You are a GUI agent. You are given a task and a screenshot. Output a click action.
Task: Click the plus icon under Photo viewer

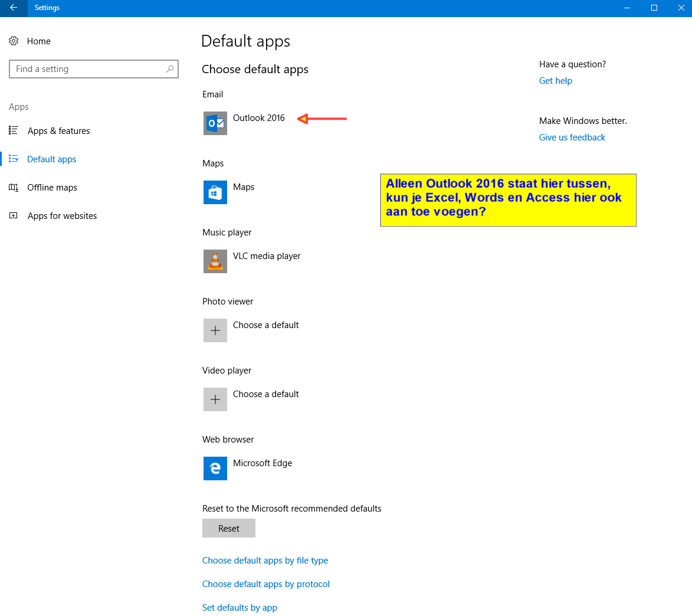click(215, 330)
